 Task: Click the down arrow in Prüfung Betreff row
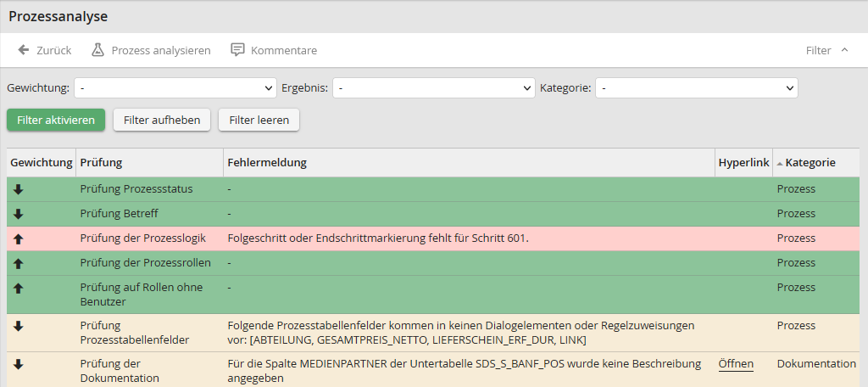(18, 214)
